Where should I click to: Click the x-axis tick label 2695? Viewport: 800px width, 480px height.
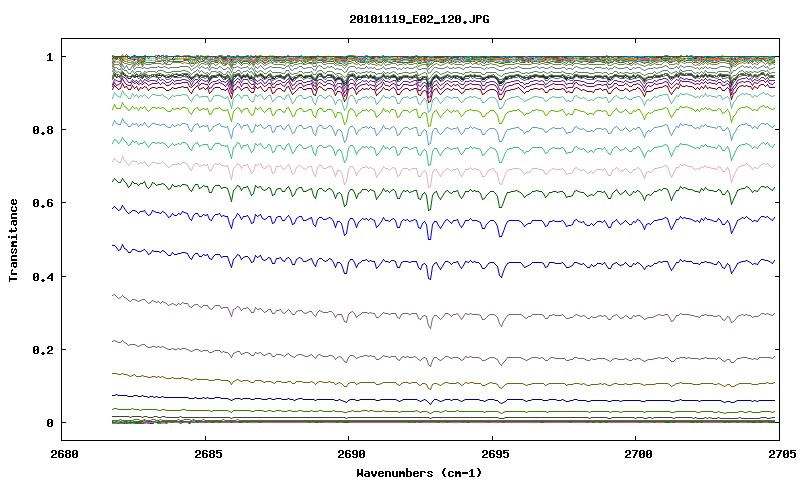[x=495, y=454]
